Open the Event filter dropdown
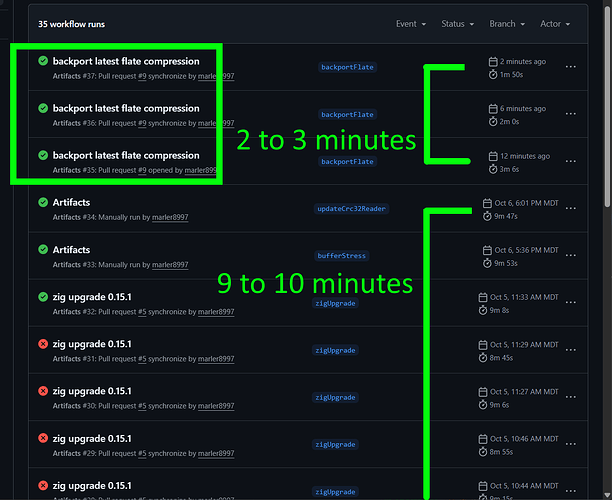This screenshot has height=500, width=612. [x=411, y=24]
